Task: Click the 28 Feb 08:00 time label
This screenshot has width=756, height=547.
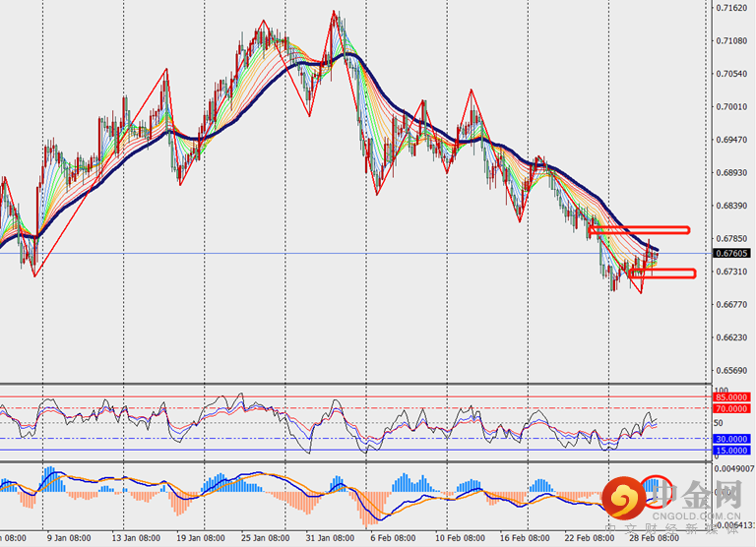Action: coord(654,538)
